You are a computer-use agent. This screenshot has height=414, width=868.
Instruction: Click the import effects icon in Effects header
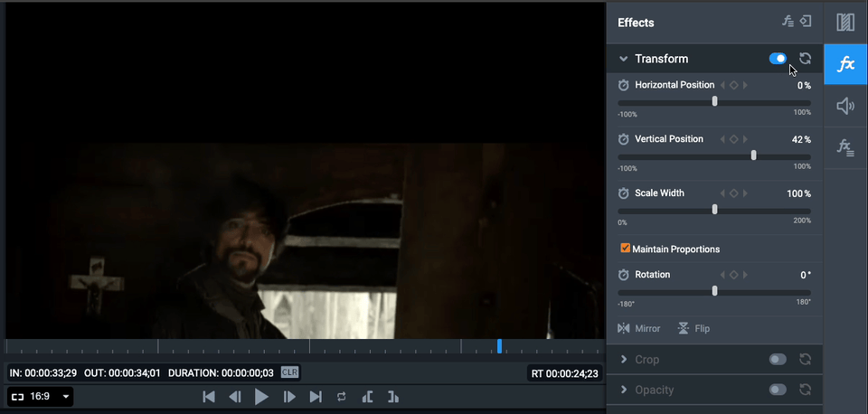pyautogui.click(x=806, y=22)
